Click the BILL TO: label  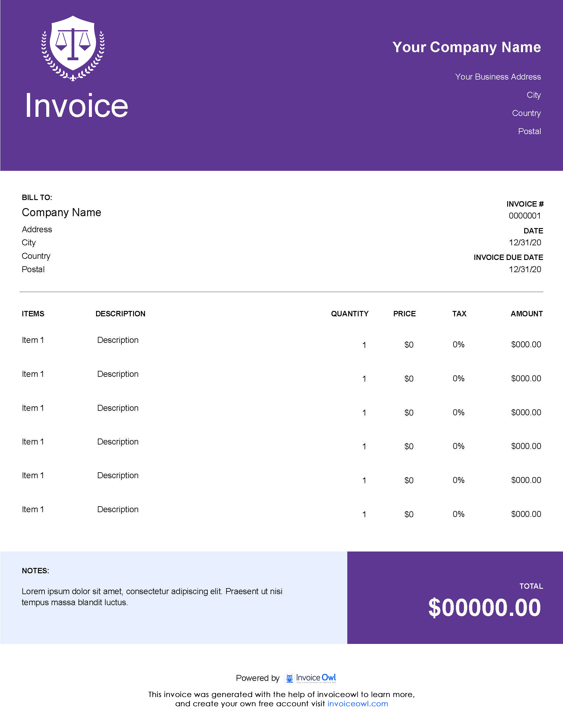(37, 197)
